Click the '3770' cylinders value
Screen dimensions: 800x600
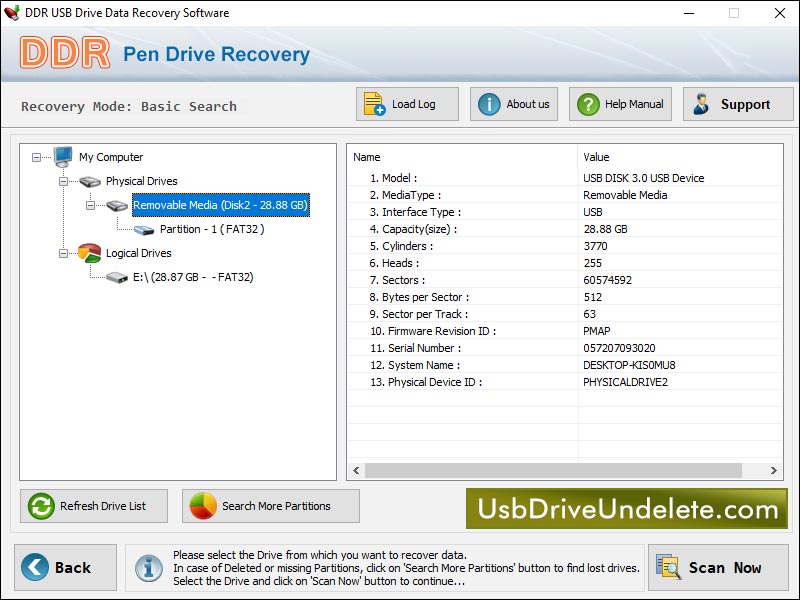point(595,246)
